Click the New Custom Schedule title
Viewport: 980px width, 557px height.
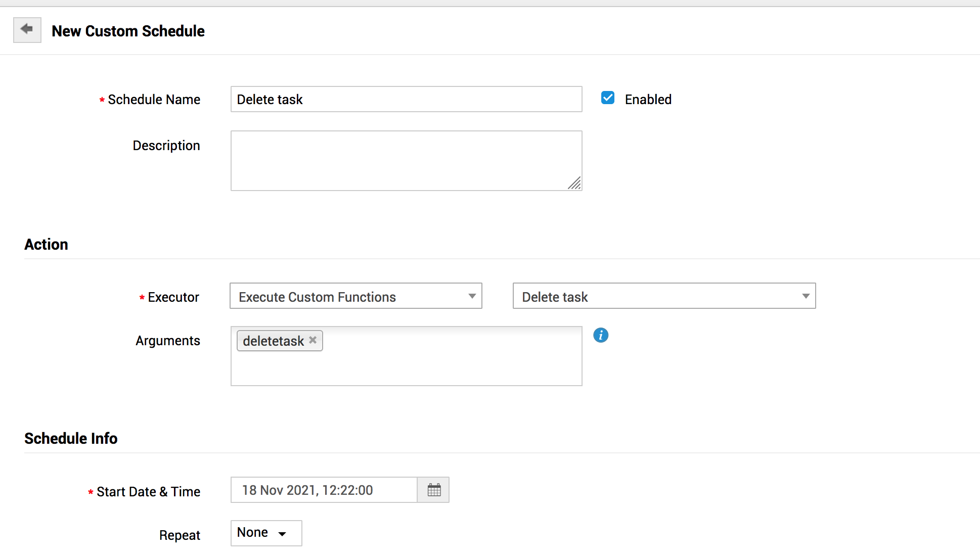point(128,31)
